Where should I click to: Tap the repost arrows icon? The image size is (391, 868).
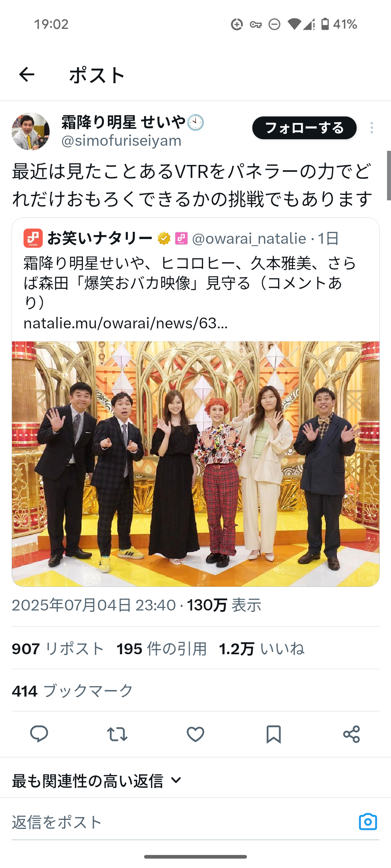[x=117, y=734]
